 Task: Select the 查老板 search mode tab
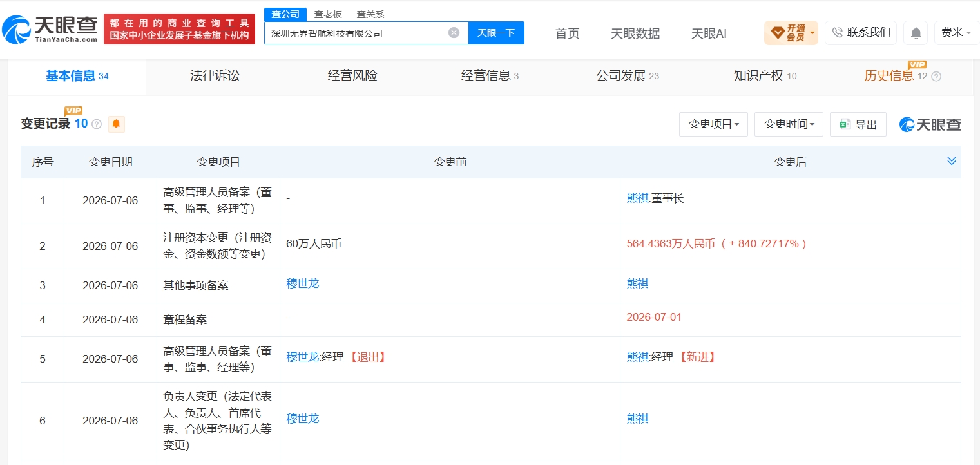pos(328,14)
